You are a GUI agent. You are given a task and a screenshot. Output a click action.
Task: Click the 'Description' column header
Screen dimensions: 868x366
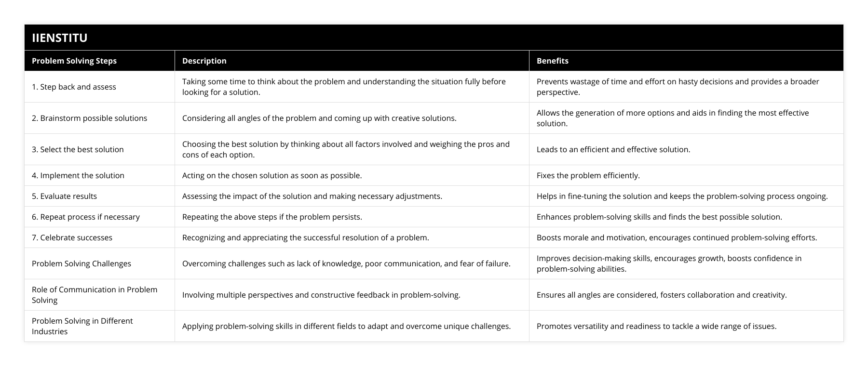click(x=204, y=61)
